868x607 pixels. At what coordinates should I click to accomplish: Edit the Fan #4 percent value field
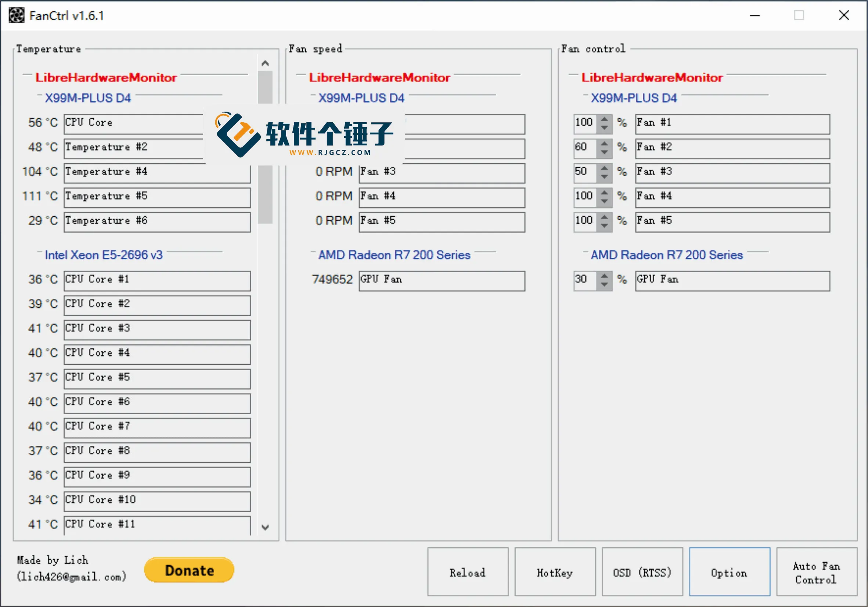click(x=585, y=198)
